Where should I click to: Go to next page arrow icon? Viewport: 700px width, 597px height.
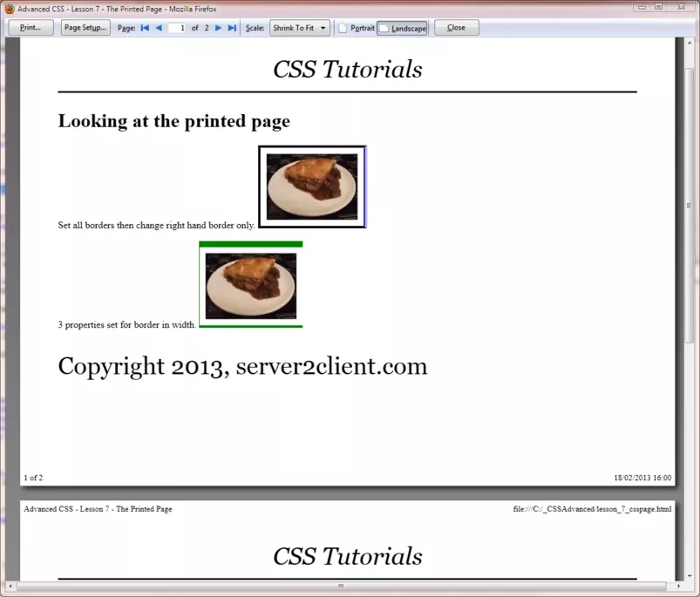(x=218, y=28)
